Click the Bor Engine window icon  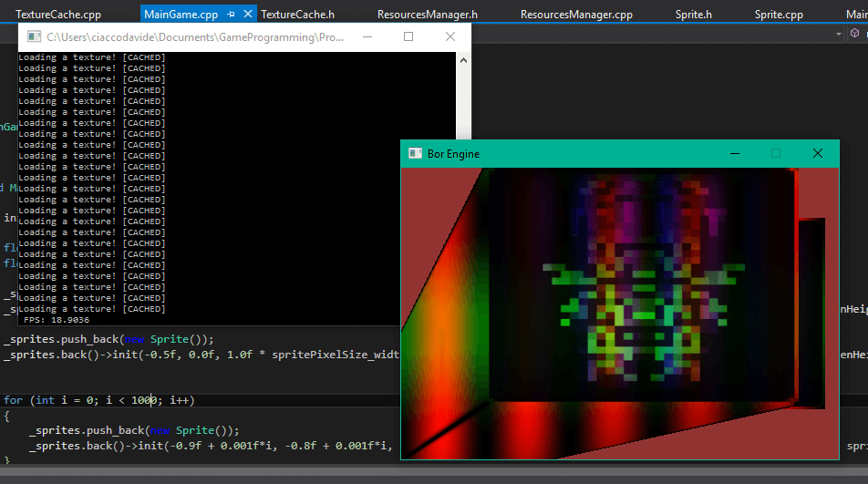pyautogui.click(x=416, y=153)
